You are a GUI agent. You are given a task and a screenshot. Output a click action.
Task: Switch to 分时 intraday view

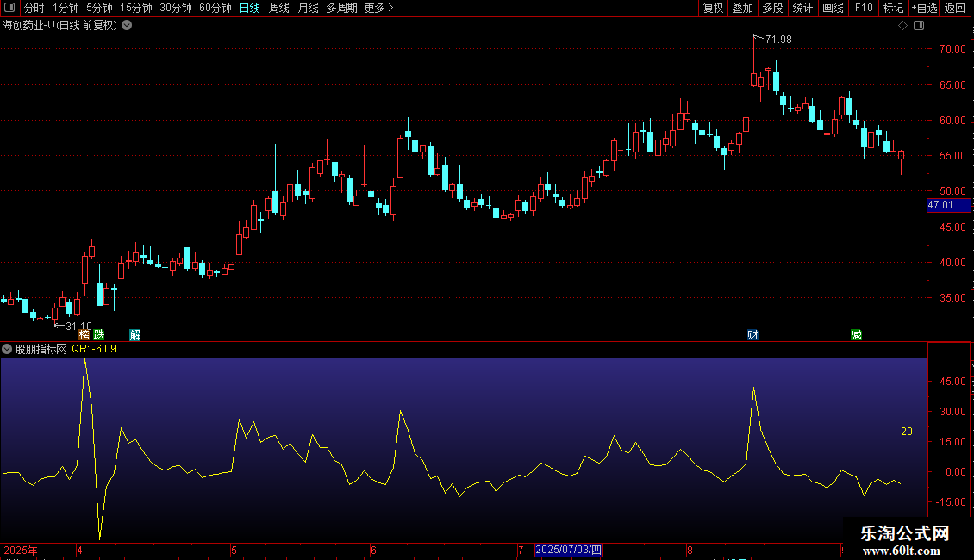(x=34, y=8)
